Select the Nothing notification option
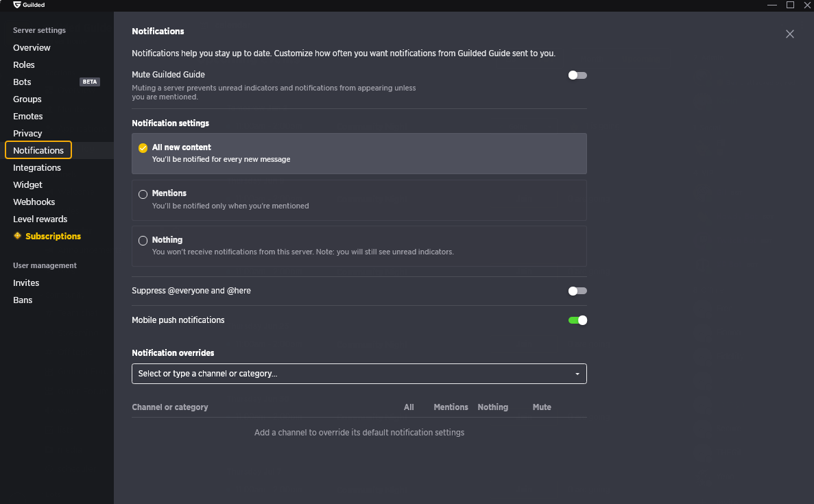 pos(359,246)
